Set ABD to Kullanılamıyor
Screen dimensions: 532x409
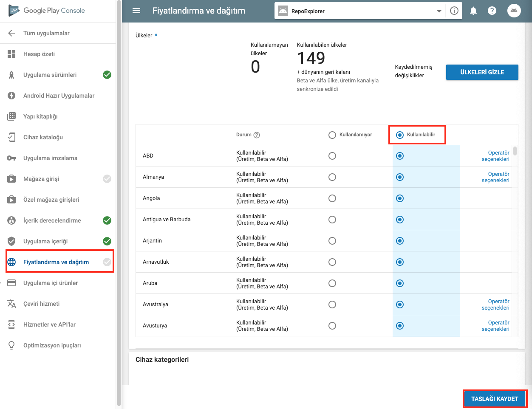pos(332,156)
